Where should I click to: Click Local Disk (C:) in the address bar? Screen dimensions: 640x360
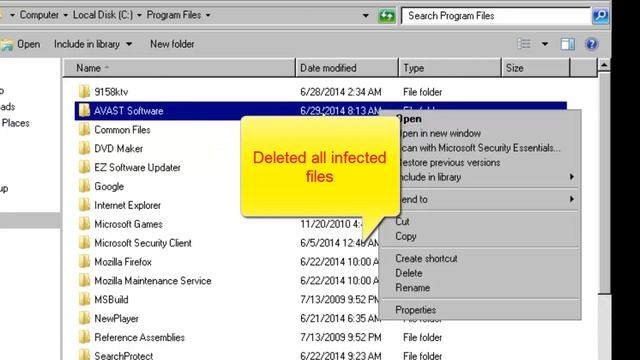[103, 15]
